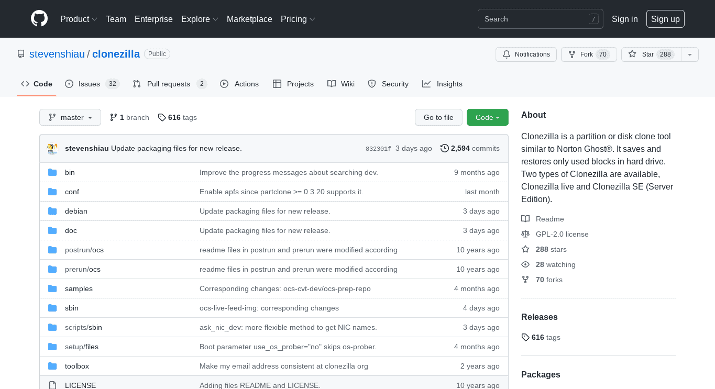Switch to the Issues tab
The width and height of the screenshot is (715, 389).
click(x=92, y=84)
